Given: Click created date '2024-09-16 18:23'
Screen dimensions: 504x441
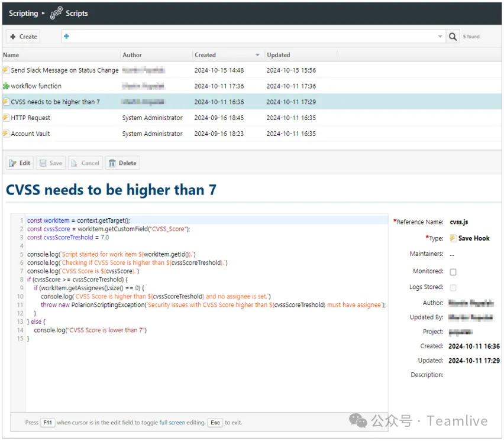Looking at the screenshot, I should click(x=219, y=134).
